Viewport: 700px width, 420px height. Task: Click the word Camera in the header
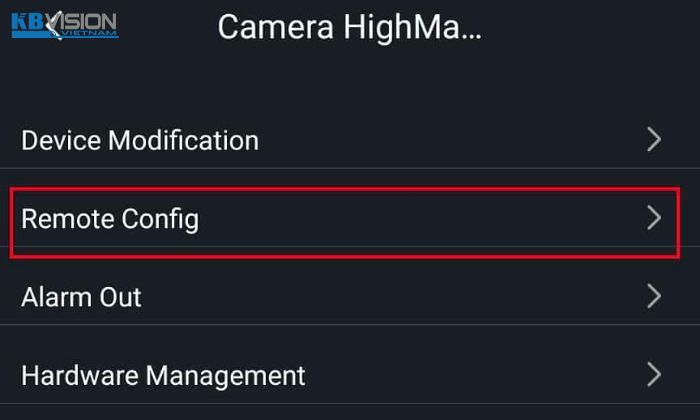pos(275,28)
